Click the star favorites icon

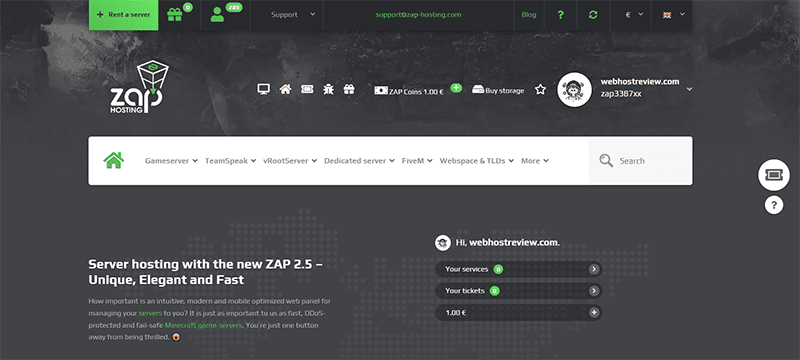(x=540, y=89)
